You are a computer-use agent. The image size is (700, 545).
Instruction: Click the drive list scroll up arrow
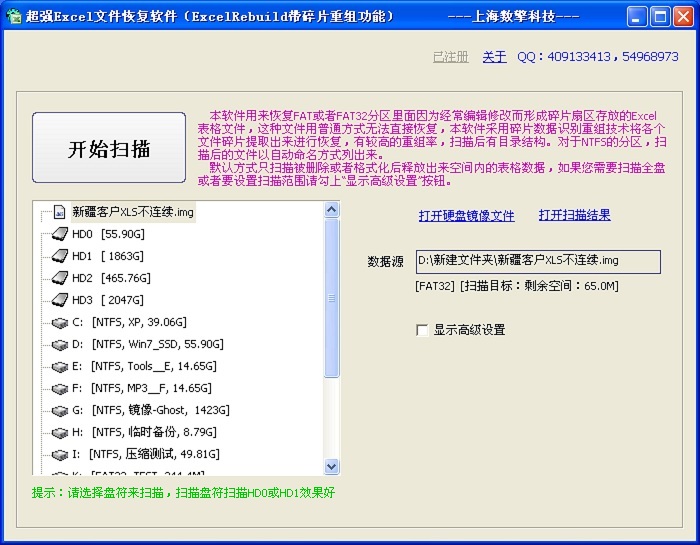point(331,209)
